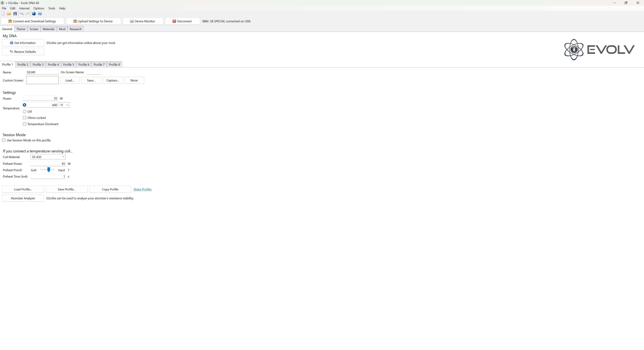Click the floppy disk save icon
The height and width of the screenshot is (350, 644).
pos(15,14)
